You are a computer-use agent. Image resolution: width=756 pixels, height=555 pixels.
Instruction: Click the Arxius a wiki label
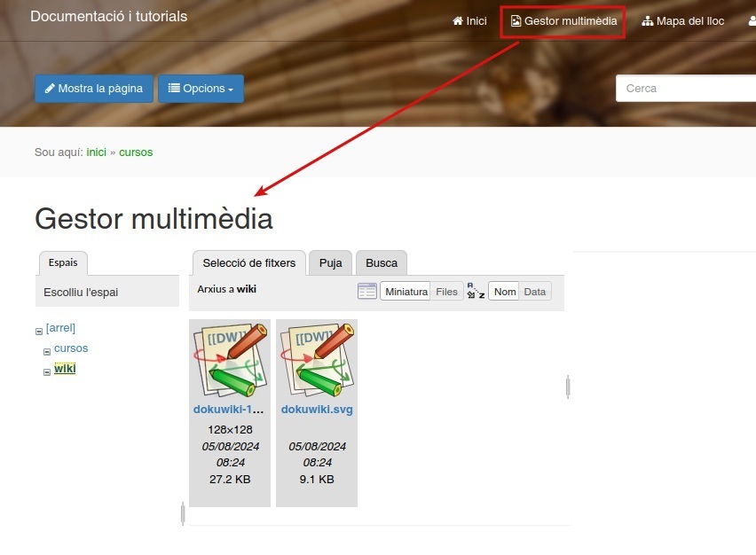[x=226, y=289]
